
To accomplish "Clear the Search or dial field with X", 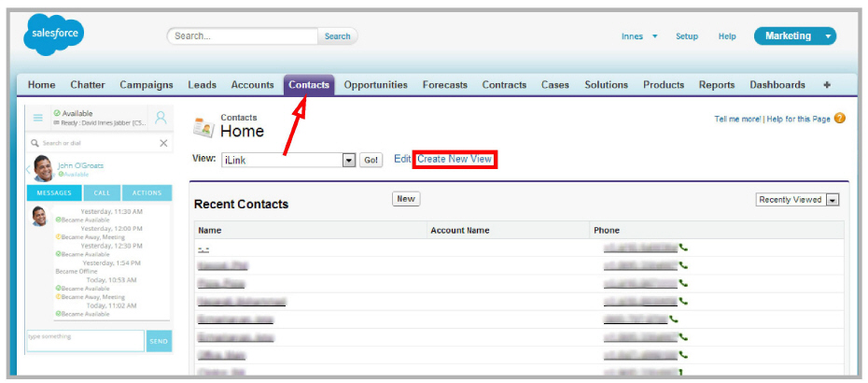I will point(163,143).
